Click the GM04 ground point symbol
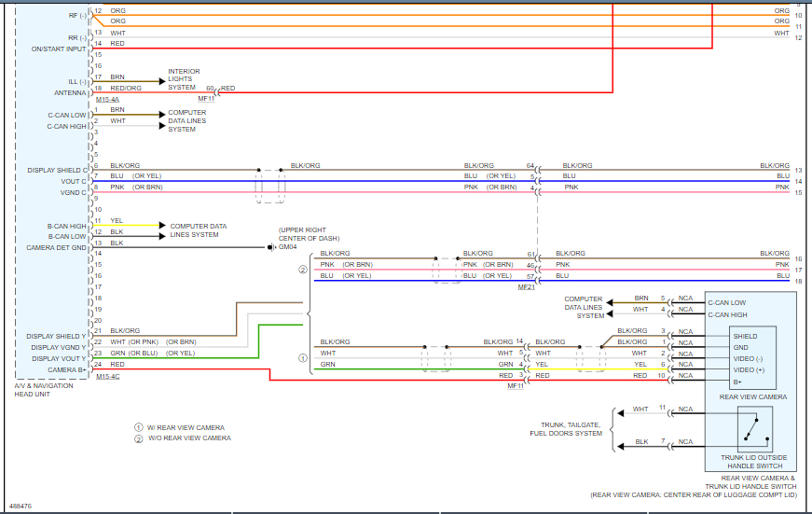 pos(271,247)
